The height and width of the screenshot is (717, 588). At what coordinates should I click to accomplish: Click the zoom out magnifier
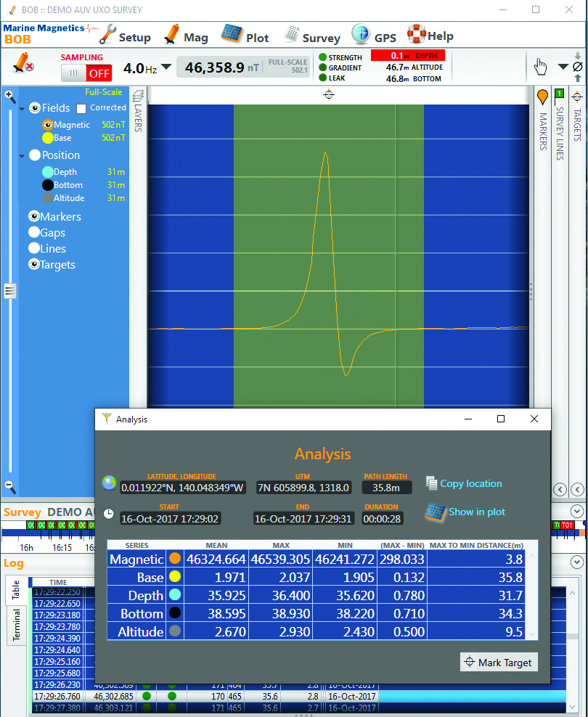coord(10,487)
